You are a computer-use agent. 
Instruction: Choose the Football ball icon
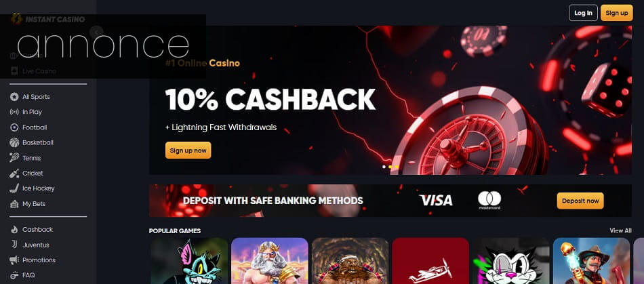(14, 127)
